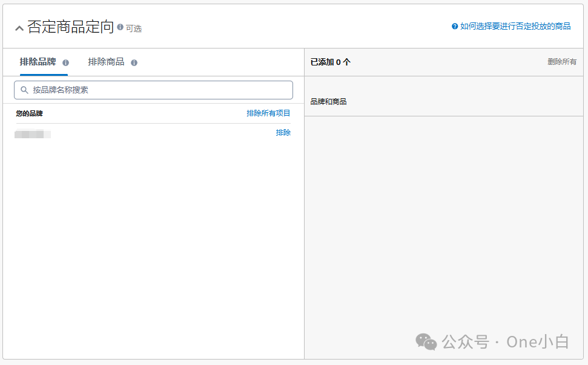
Task: Click the WeChat logo watermark icon
Action: click(426, 341)
